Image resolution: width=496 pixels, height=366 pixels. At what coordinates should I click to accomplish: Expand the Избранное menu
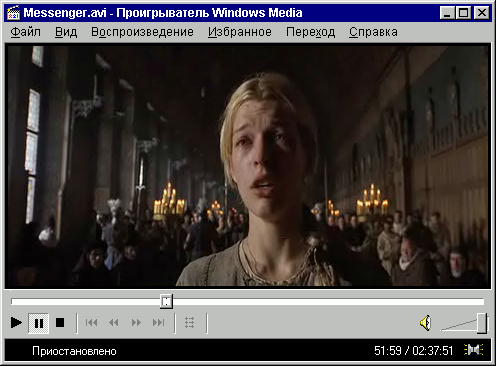coord(240,32)
